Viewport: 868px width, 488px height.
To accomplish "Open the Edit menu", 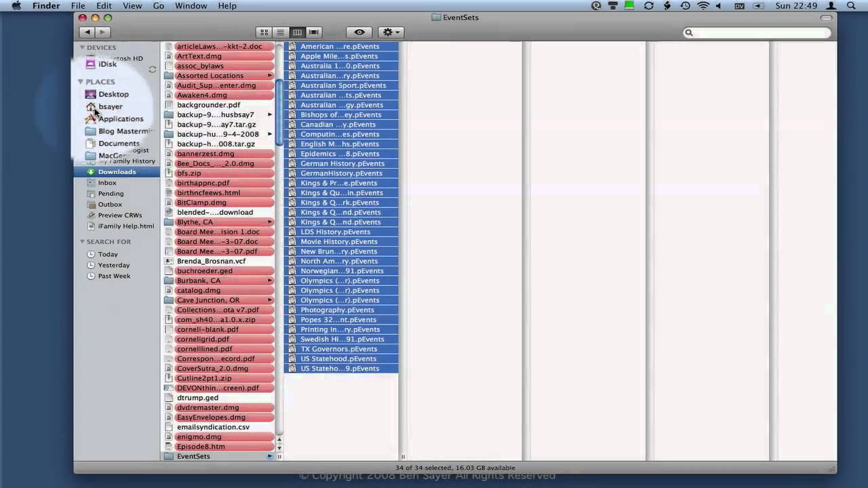I will 104,5.
